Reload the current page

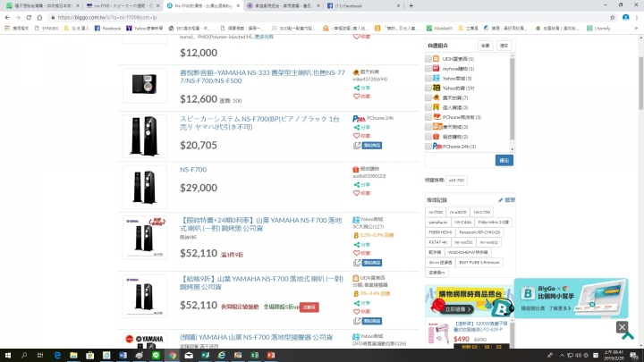(29, 17)
